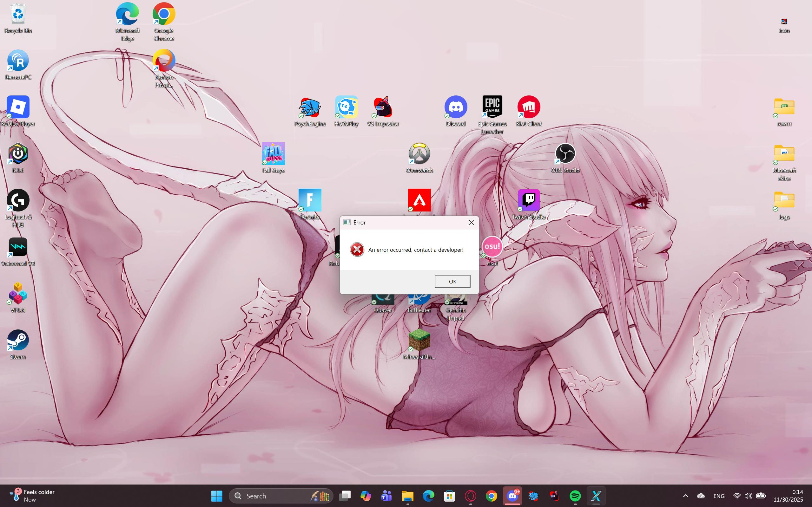Screen dimensions: 812x507
Task: Show hidden system tray icons
Action: tap(685, 496)
